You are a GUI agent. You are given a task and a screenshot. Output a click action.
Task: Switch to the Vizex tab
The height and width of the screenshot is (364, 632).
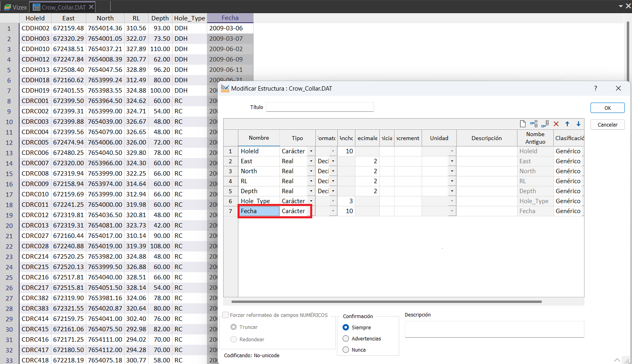tap(15, 7)
